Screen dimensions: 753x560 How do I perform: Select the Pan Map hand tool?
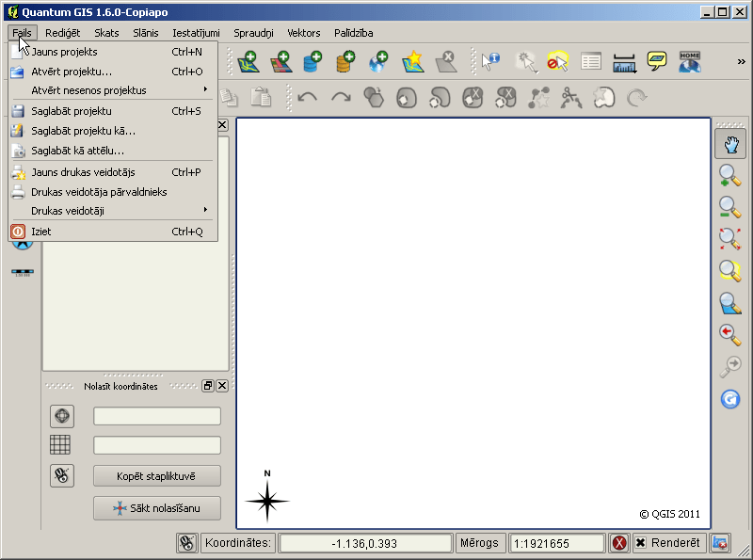[x=730, y=144]
